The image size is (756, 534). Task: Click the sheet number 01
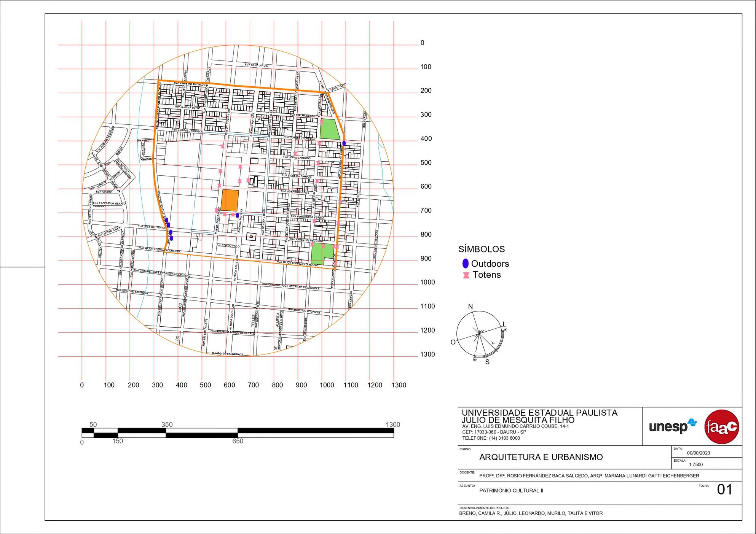pyautogui.click(x=724, y=490)
